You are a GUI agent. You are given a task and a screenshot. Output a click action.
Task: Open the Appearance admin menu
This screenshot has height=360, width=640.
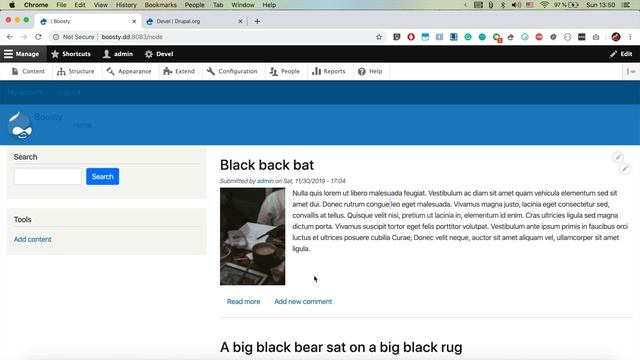point(129,71)
